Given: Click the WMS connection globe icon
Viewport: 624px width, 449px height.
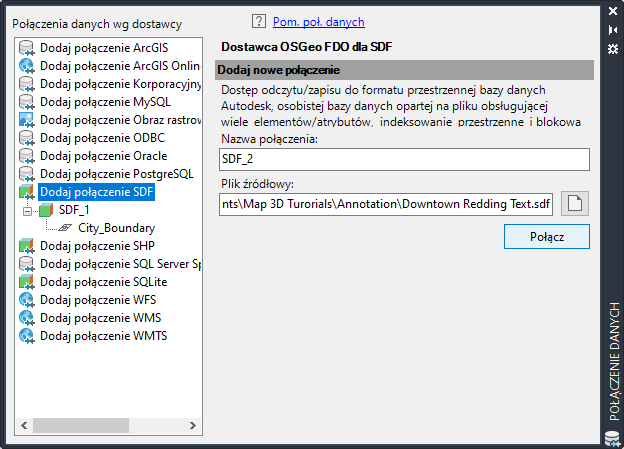Looking at the screenshot, I should (x=26, y=318).
